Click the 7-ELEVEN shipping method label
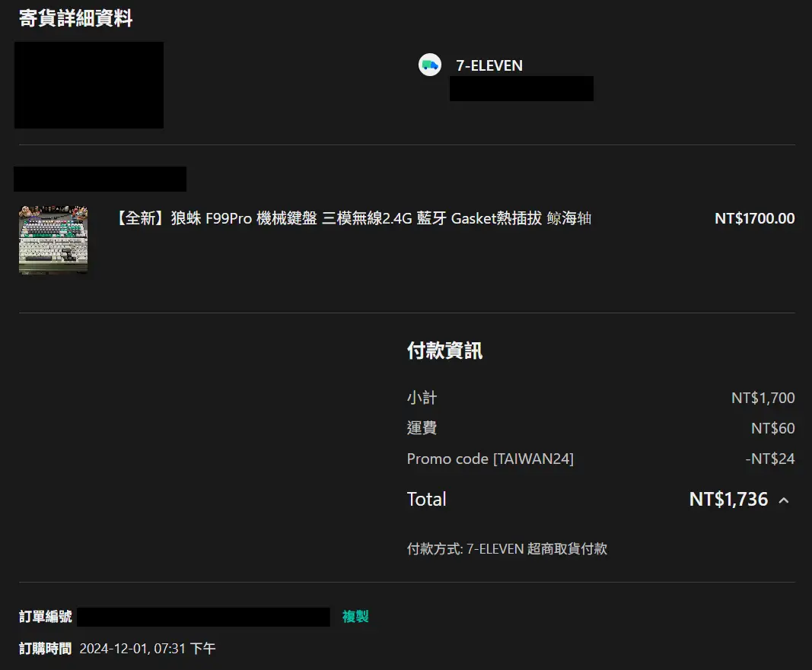812x670 pixels. click(489, 66)
